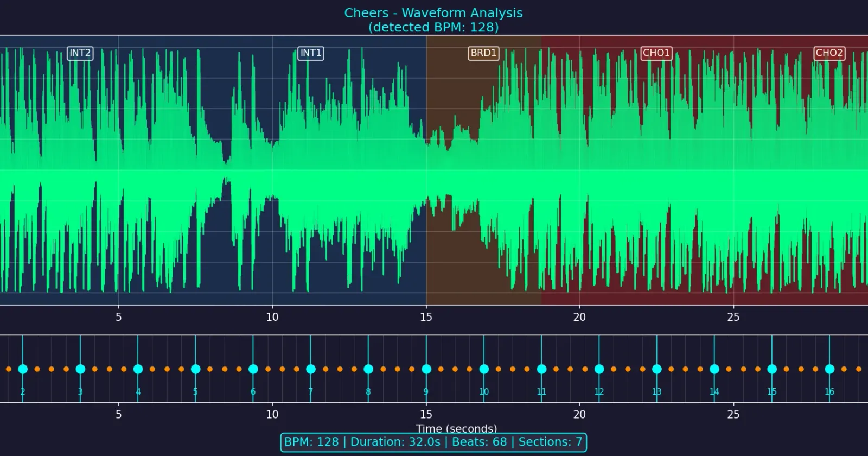Click the detected BPM: 128 subtitle
This screenshot has width=868, height=456.
click(x=433, y=27)
